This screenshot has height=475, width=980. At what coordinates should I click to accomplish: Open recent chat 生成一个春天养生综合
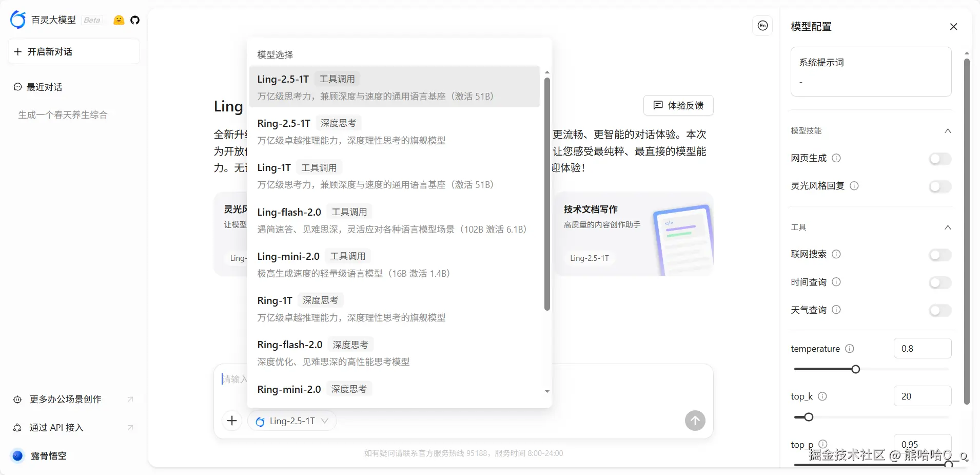pos(63,115)
